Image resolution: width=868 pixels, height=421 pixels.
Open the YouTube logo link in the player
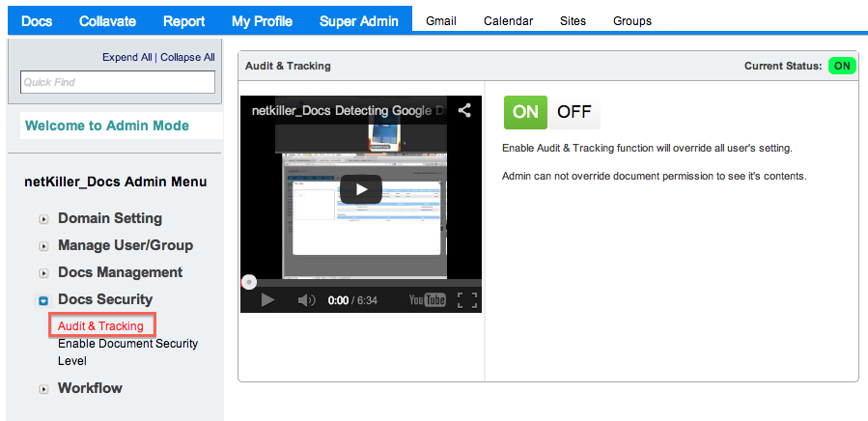tap(428, 299)
